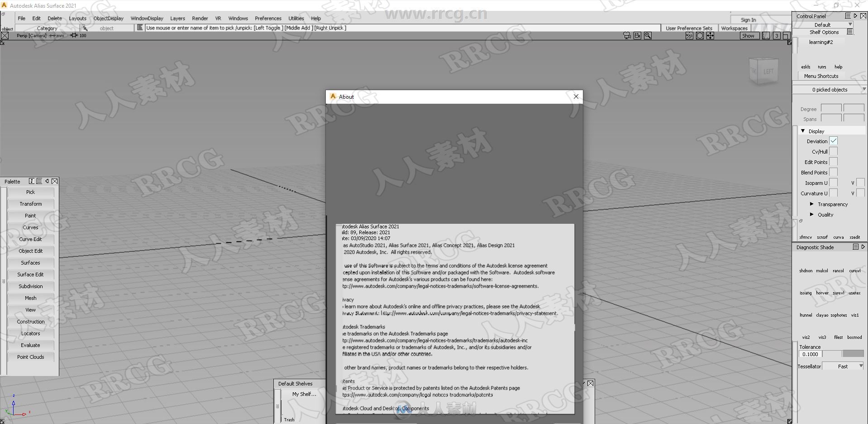Toggle the Blend Points checkbox
Image resolution: width=868 pixels, height=424 pixels.
coord(834,172)
